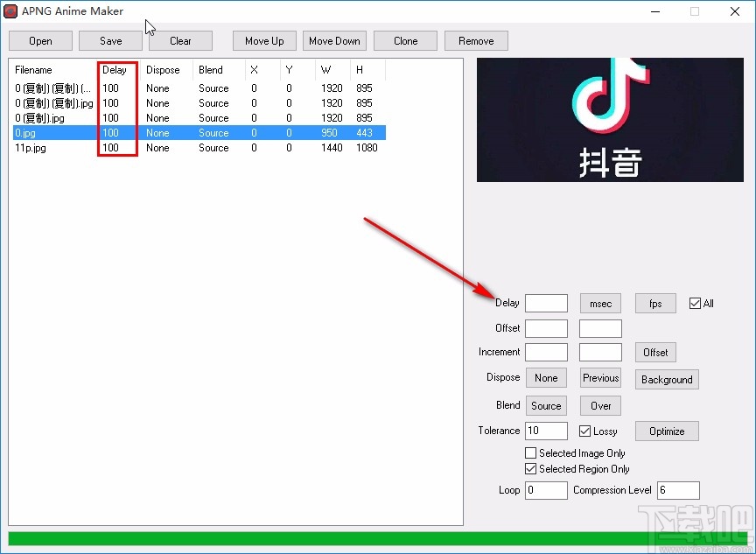Click inside the Loop count field

point(546,490)
